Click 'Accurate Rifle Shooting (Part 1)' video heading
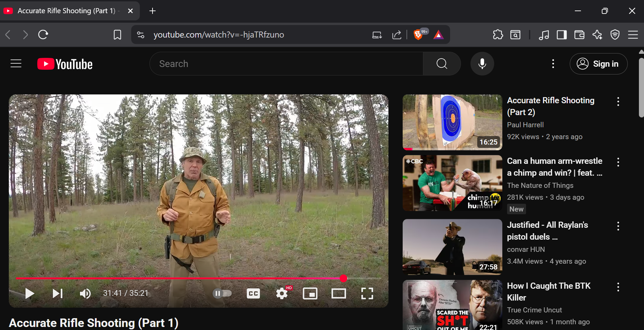 pos(94,323)
